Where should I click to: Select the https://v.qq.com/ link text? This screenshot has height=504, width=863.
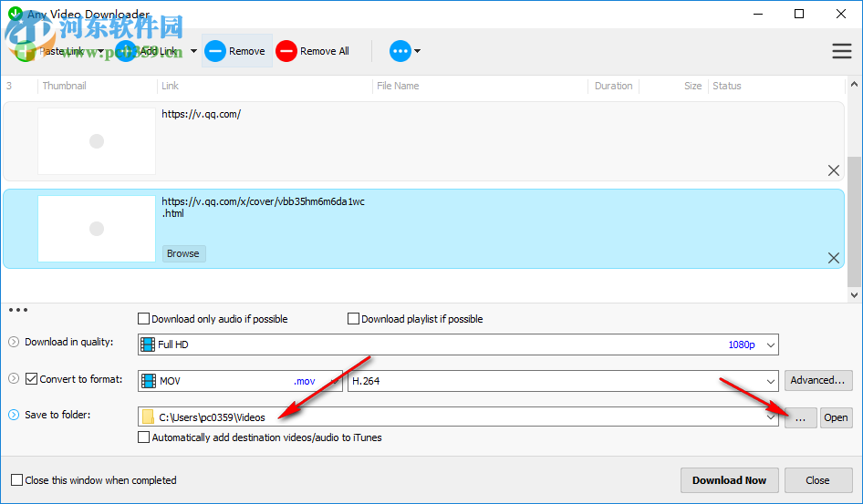pyautogui.click(x=201, y=114)
